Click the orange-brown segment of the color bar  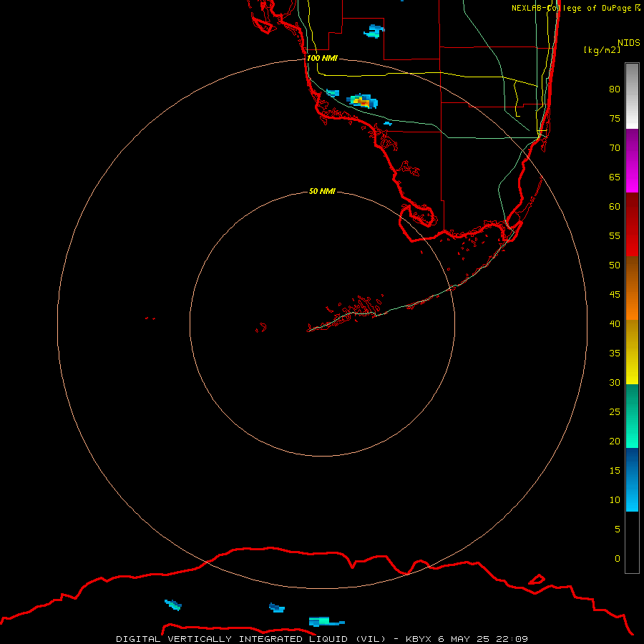coord(632,288)
